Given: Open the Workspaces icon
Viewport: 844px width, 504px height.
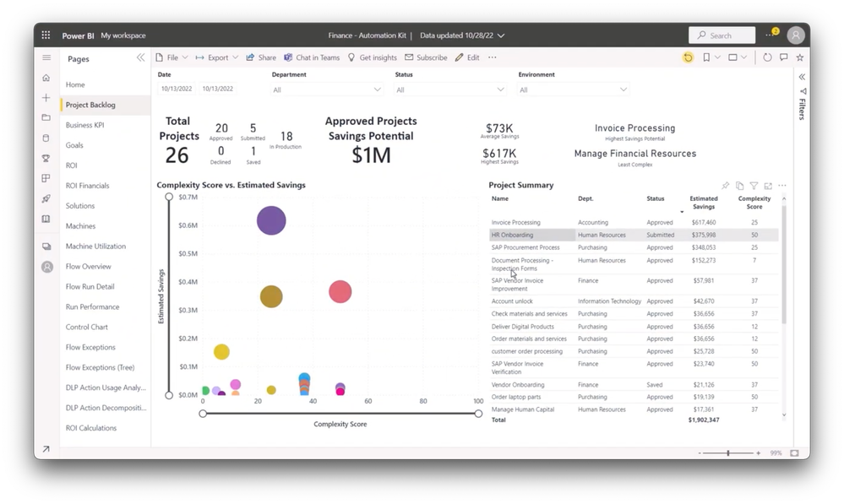Looking at the screenshot, I should pos(46,247).
